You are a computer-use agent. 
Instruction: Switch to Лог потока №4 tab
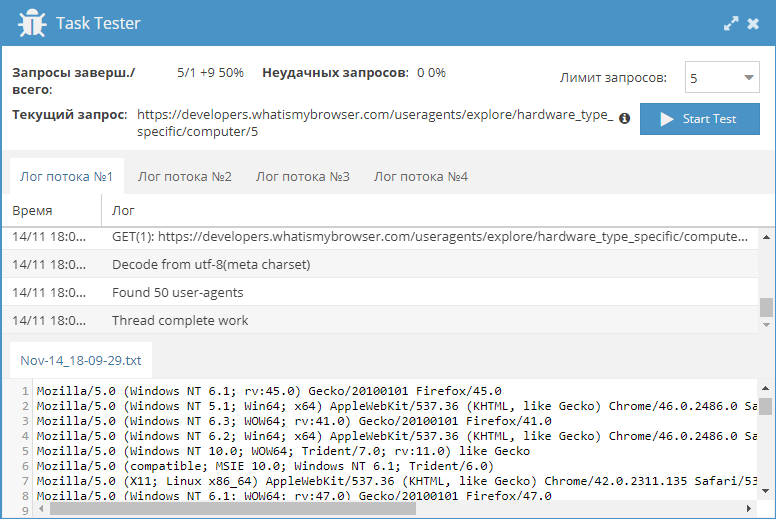coord(421,177)
